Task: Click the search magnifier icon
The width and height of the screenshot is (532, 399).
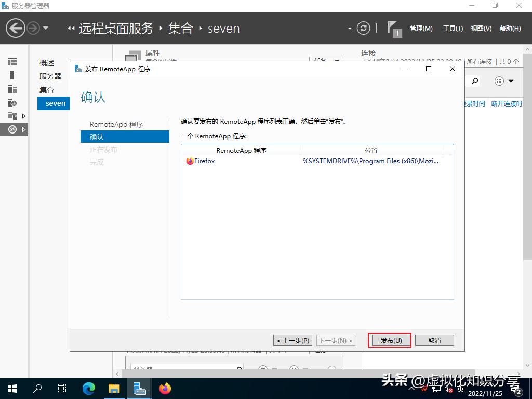Action: [474, 81]
